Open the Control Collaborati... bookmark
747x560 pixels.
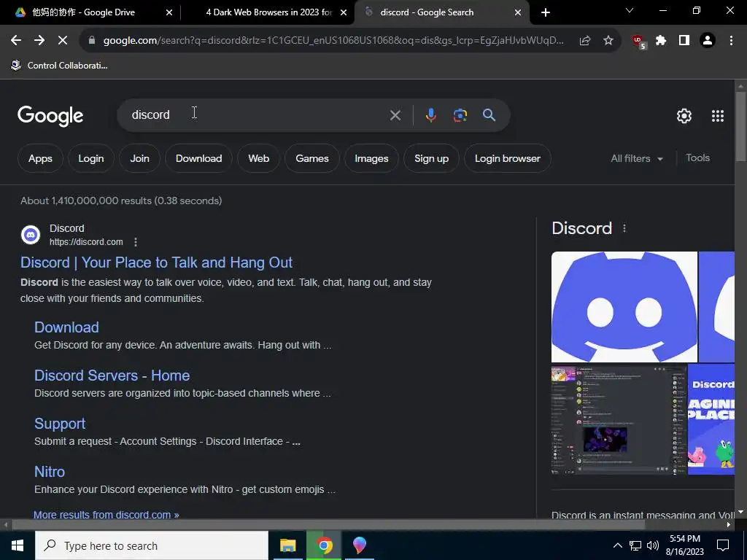click(60, 65)
